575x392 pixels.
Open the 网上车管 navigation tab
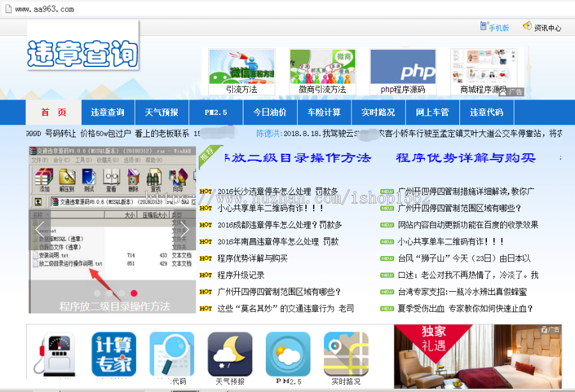tap(433, 112)
